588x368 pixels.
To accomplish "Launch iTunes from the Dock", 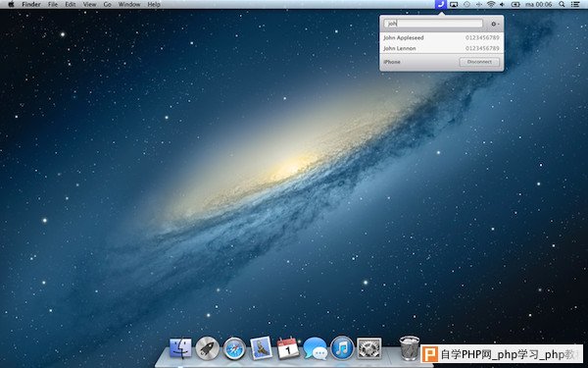I will coord(342,348).
